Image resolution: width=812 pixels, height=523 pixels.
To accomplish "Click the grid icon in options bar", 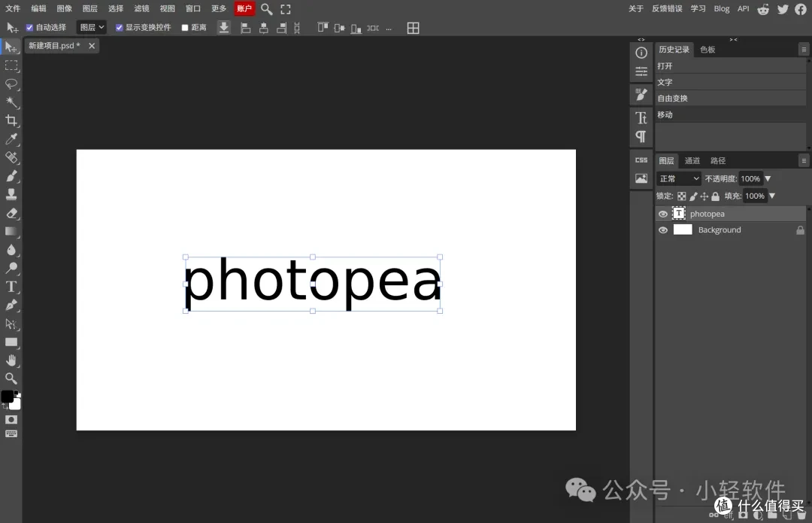I will [x=414, y=28].
